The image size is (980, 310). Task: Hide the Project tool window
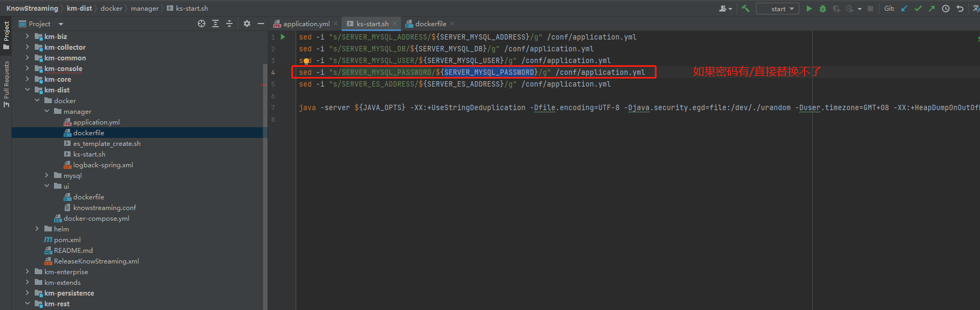261,24
